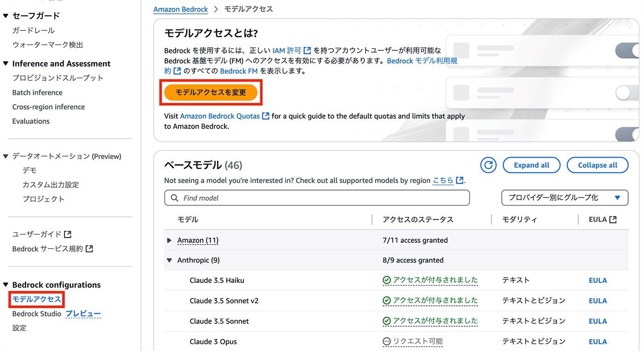
Task: Click the refresh icon beside Expand all
Action: (488, 165)
